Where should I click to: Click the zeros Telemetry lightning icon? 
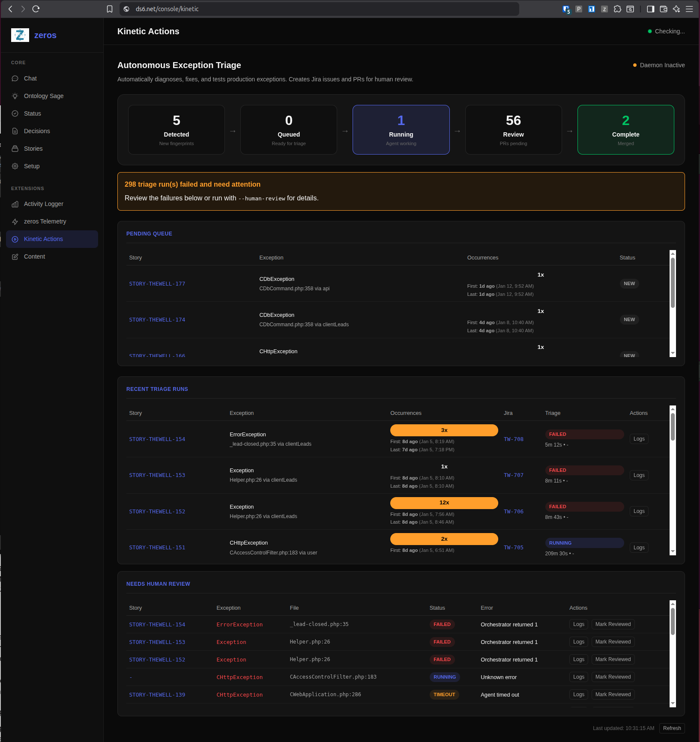(15, 222)
